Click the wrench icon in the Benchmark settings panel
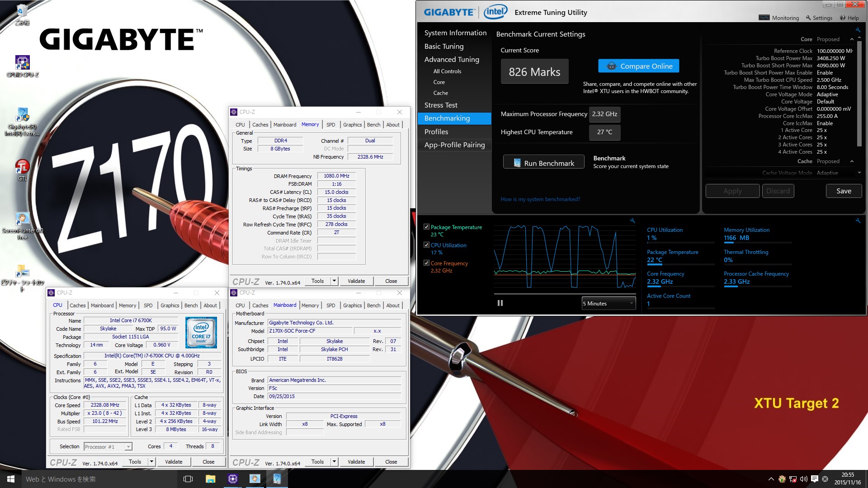 [x=858, y=30]
